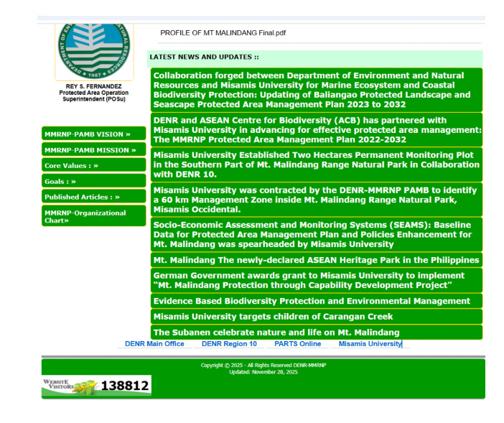
Task: Open newly-declared ASEAN Heritage Park news
Action: pyautogui.click(x=317, y=260)
